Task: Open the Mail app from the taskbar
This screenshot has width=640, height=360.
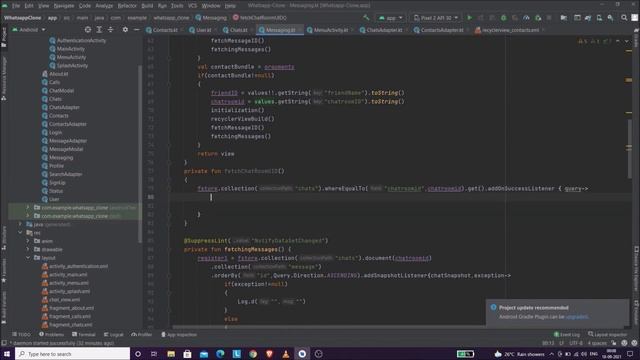Action: coord(204,354)
